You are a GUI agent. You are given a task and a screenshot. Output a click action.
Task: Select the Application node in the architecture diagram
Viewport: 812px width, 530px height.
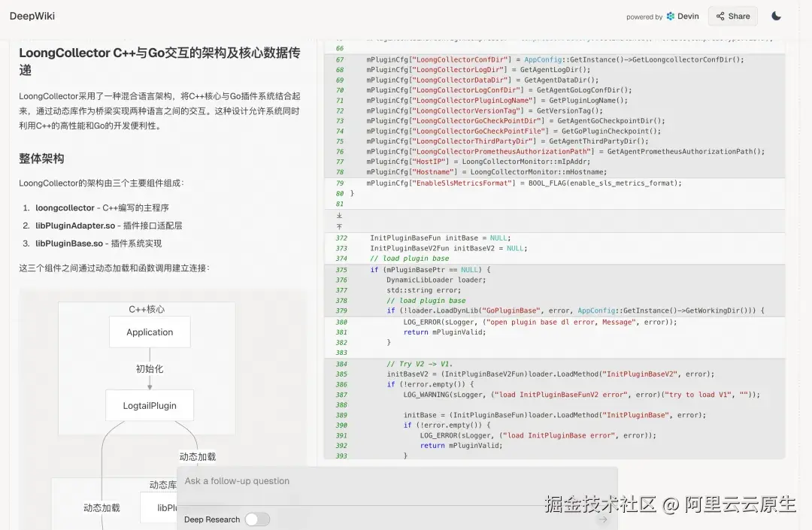(x=150, y=332)
